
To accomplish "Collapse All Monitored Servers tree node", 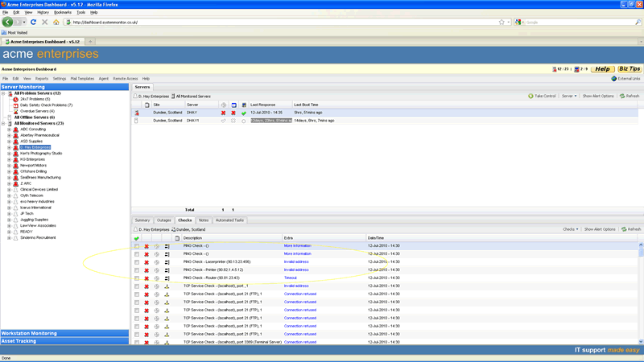I will tap(3, 124).
